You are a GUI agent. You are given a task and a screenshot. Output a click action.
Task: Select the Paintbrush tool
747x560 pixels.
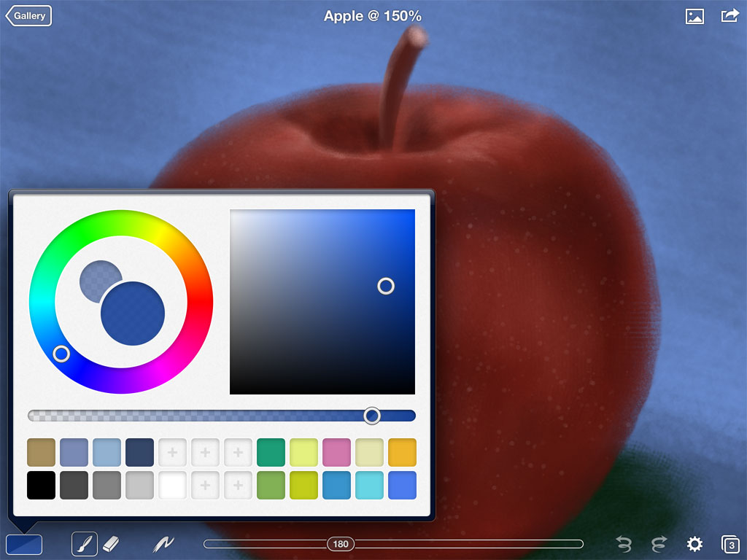point(83,543)
